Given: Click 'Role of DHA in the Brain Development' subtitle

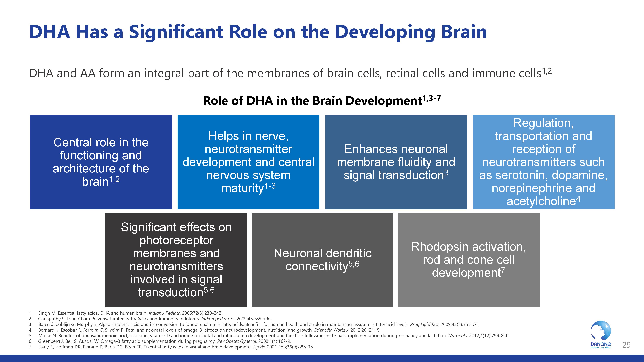Looking at the screenshot, I should (322, 101).
